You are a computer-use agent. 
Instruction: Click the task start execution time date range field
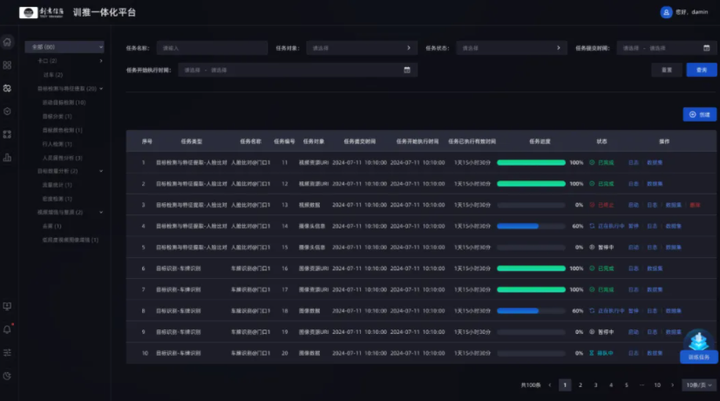coord(298,70)
